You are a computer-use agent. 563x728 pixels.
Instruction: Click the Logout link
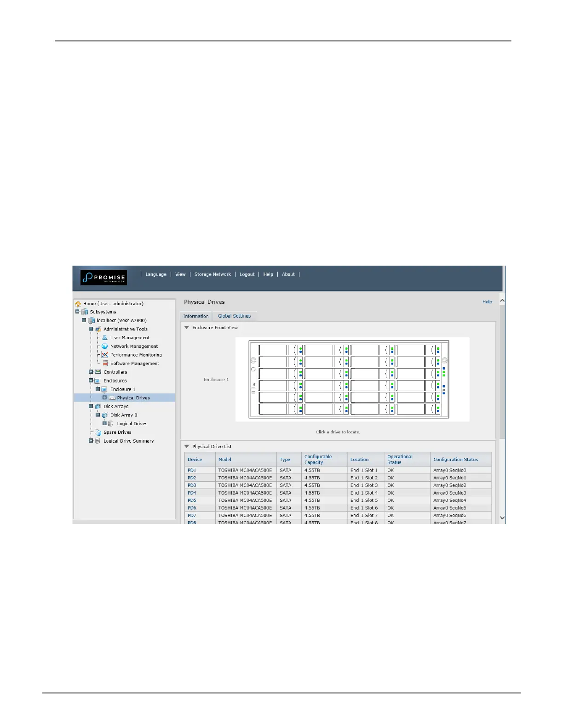click(x=247, y=274)
